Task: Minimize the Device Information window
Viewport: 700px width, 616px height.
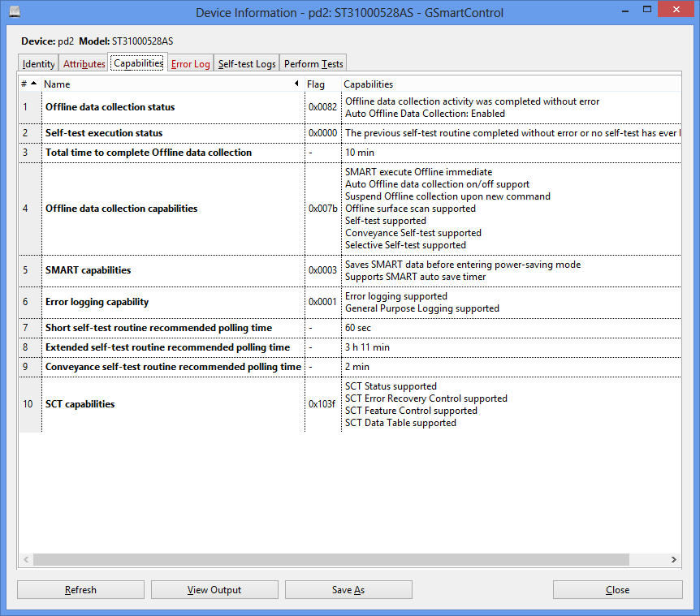Action: pyautogui.click(x=623, y=11)
